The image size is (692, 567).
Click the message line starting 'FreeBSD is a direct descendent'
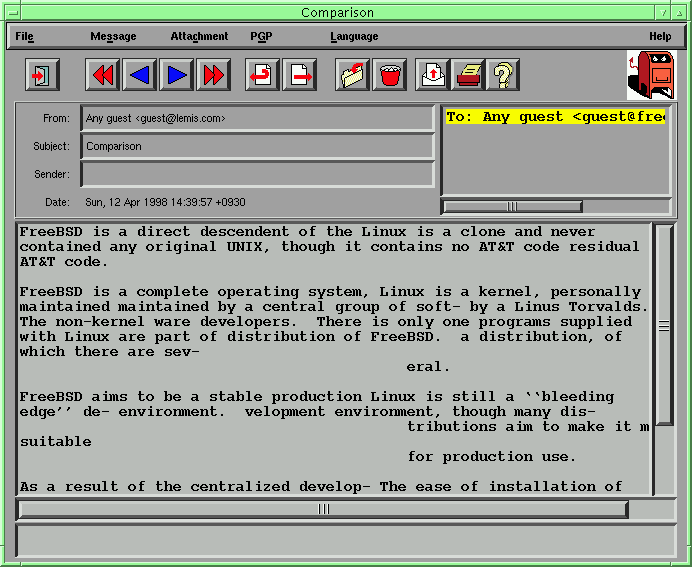pos(307,232)
